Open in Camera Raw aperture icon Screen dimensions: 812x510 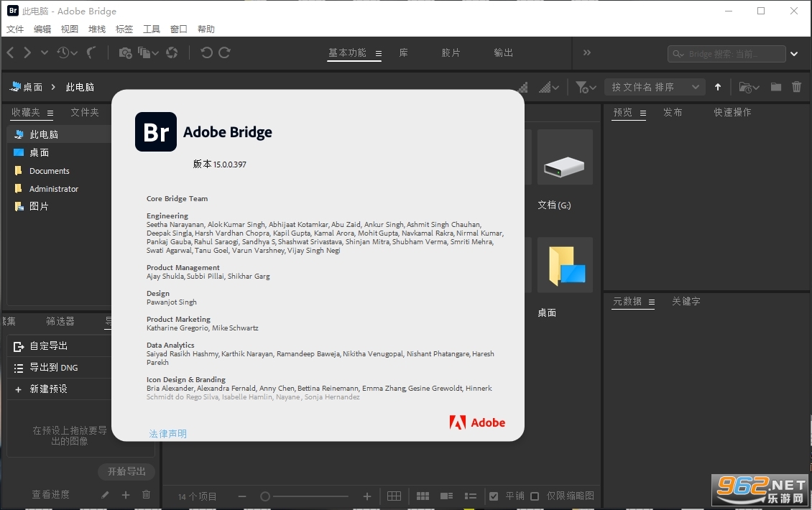click(x=172, y=52)
